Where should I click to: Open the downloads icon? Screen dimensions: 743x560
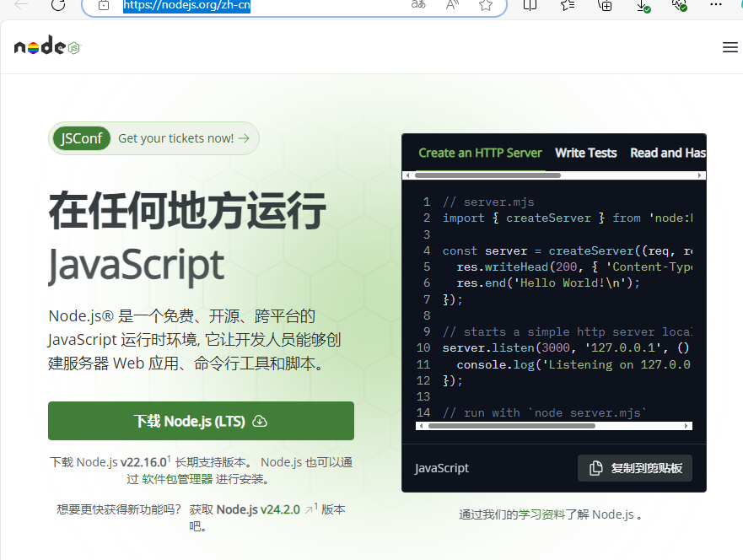click(643, 6)
